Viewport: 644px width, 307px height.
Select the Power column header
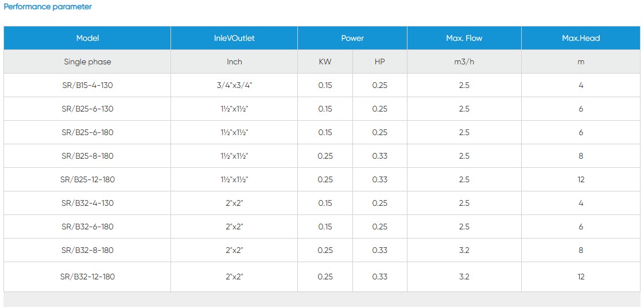(x=352, y=38)
